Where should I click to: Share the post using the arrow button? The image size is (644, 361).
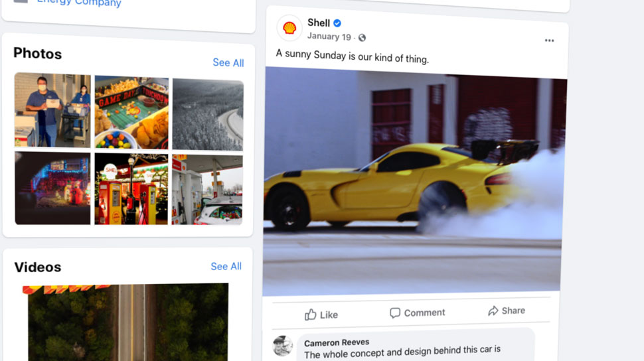click(x=507, y=311)
